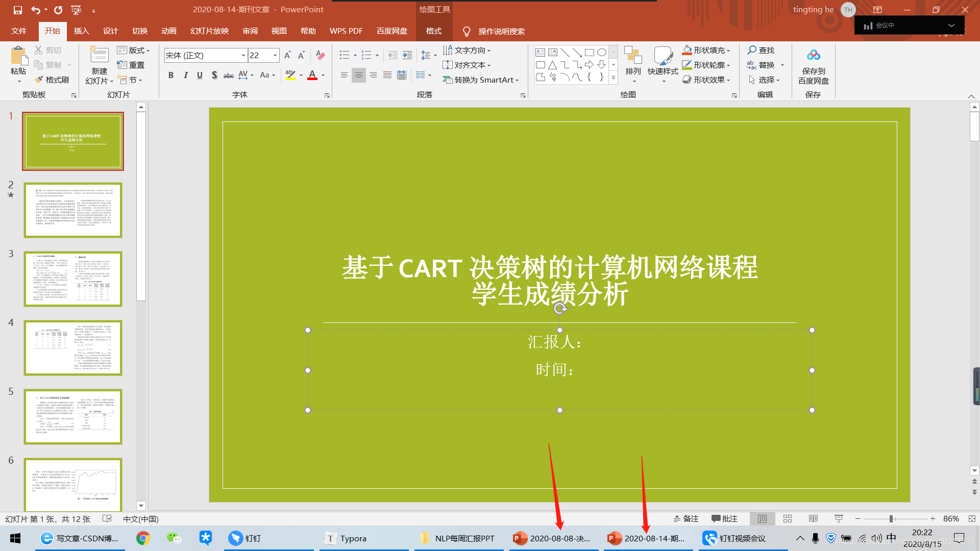
Task: Click the Slide Show status bar icon
Action: click(839, 518)
